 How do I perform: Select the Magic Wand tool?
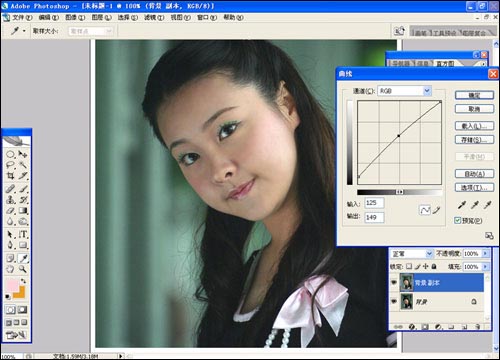pyautogui.click(x=23, y=165)
